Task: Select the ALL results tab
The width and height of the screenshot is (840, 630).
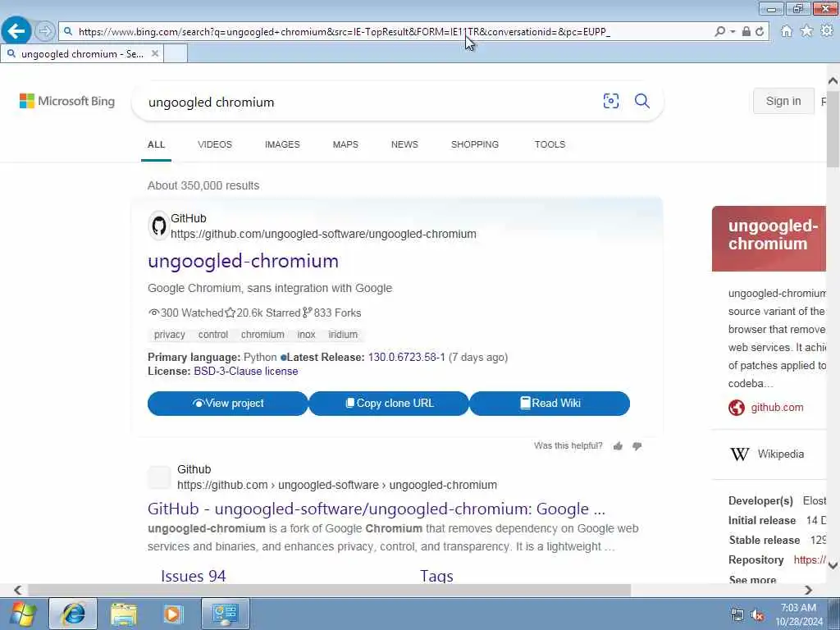Action: point(156,144)
